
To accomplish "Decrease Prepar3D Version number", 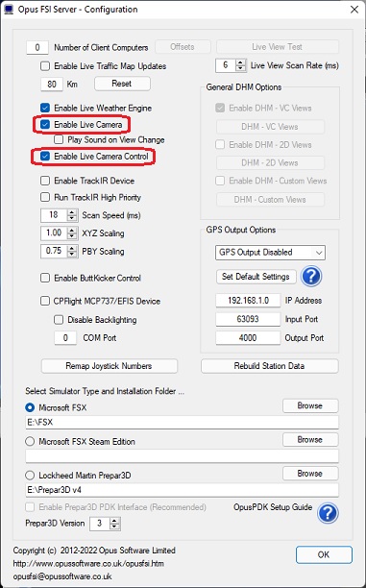I will click(115, 527).
